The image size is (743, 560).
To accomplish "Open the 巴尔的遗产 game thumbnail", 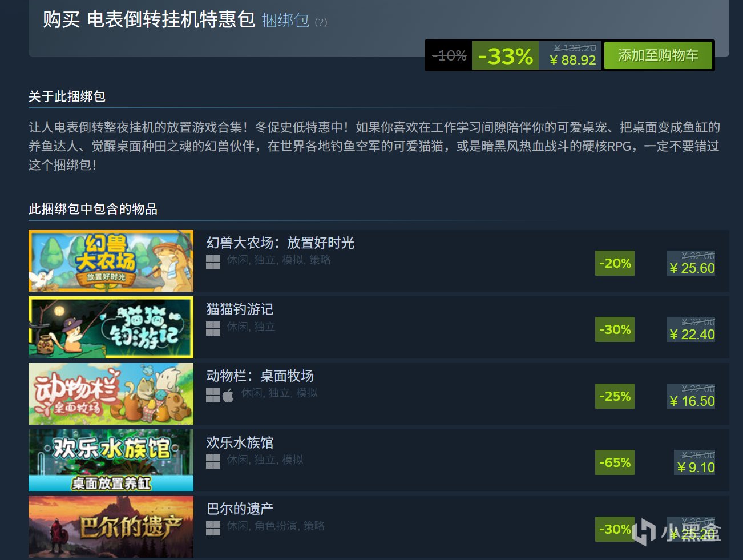I will click(111, 527).
